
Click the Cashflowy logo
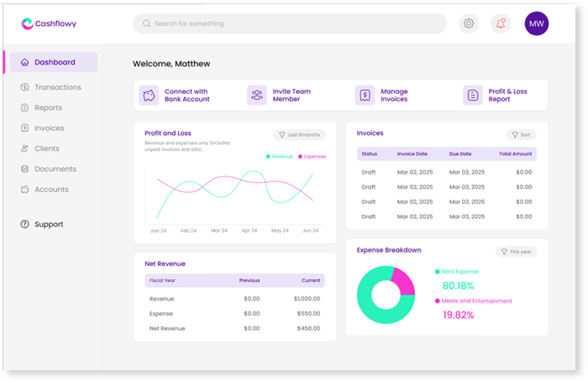point(49,24)
